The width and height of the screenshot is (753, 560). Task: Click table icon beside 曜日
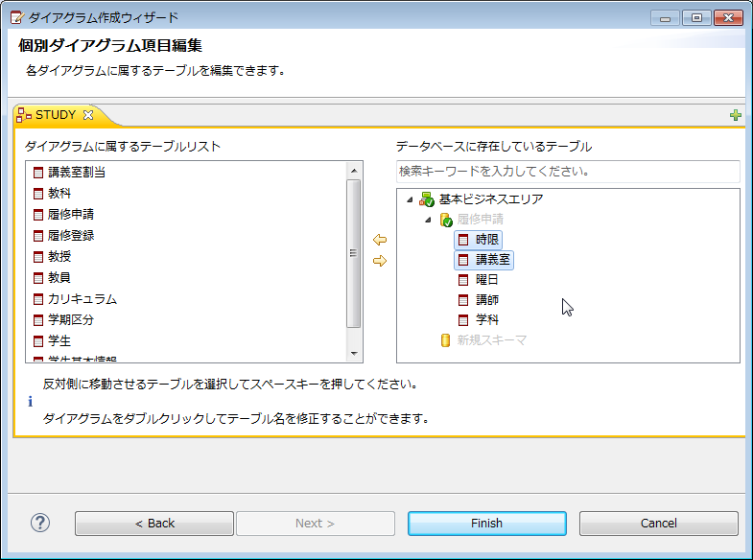[463, 280]
